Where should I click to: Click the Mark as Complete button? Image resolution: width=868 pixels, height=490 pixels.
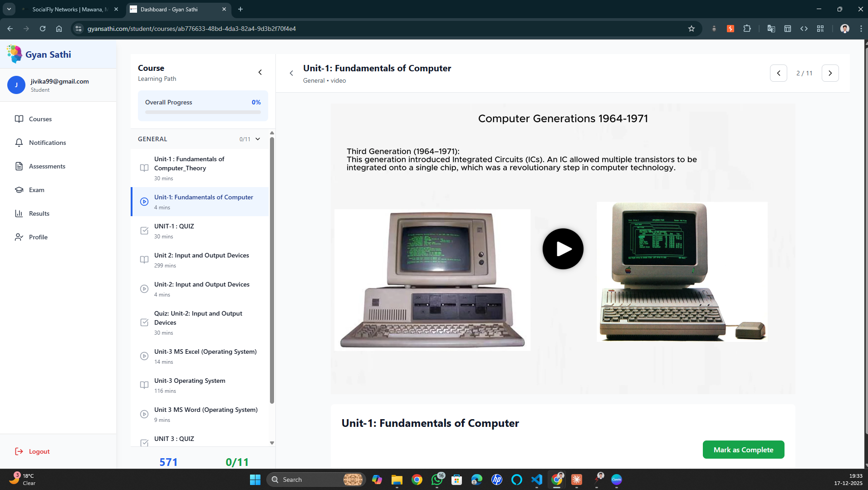743,450
